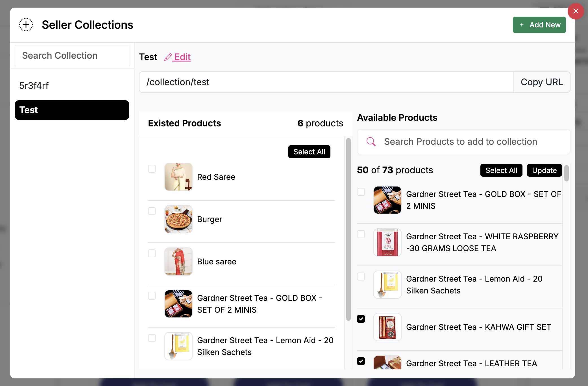
Task: Tick the available Lemon Aid sachets checkbox
Action: click(361, 277)
